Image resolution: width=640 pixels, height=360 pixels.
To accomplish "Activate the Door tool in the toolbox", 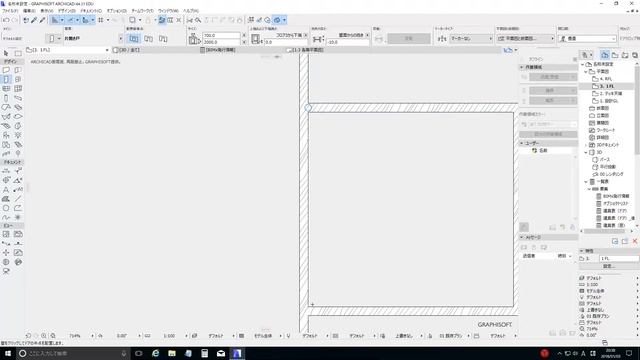I will pyautogui.click(x=6, y=80).
